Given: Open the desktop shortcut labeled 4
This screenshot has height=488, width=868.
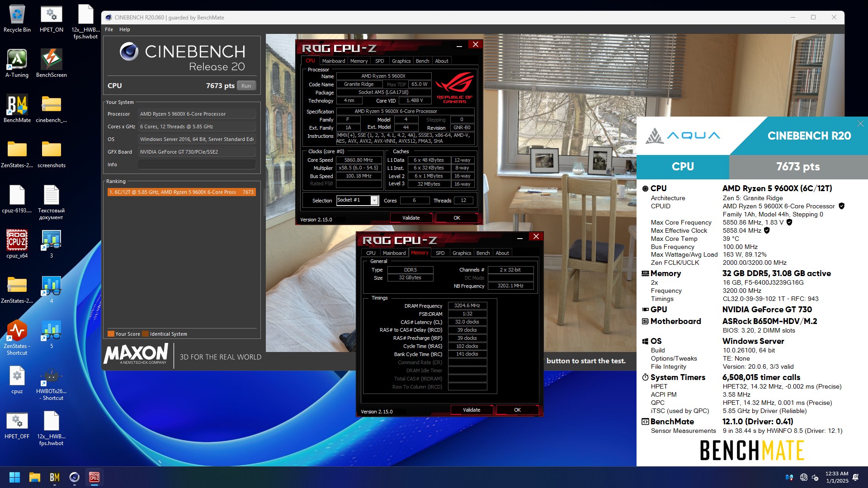Looking at the screenshot, I should (x=51, y=289).
